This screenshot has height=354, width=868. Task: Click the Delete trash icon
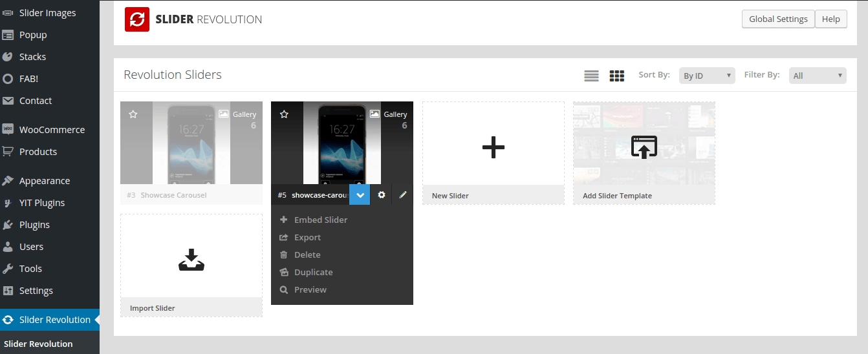pyautogui.click(x=283, y=255)
